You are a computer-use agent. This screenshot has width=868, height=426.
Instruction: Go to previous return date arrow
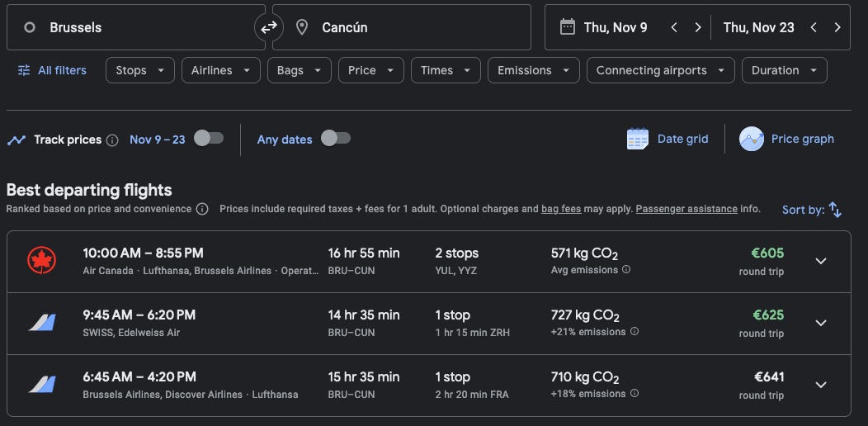pyautogui.click(x=814, y=27)
